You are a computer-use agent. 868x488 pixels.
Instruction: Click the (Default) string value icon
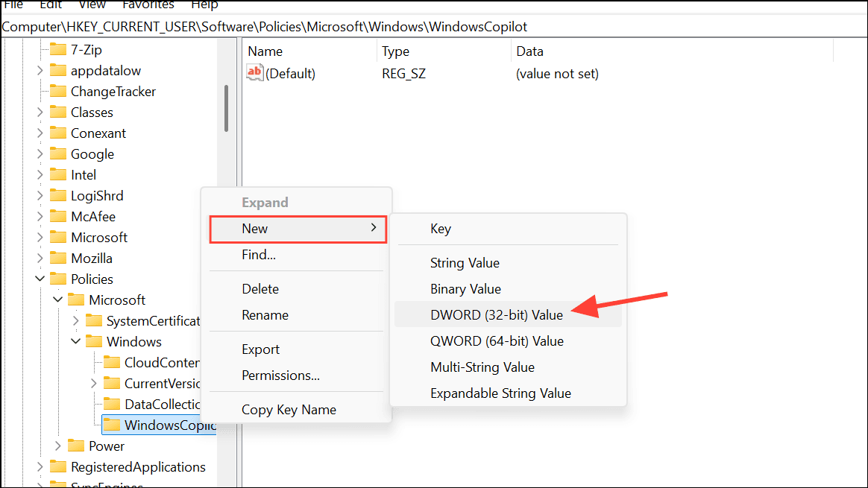[255, 73]
